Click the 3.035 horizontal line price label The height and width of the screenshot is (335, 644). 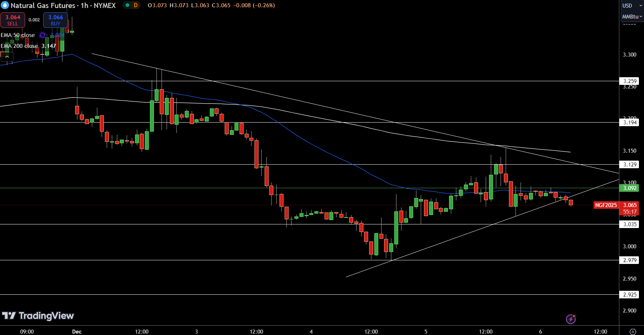click(629, 224)
